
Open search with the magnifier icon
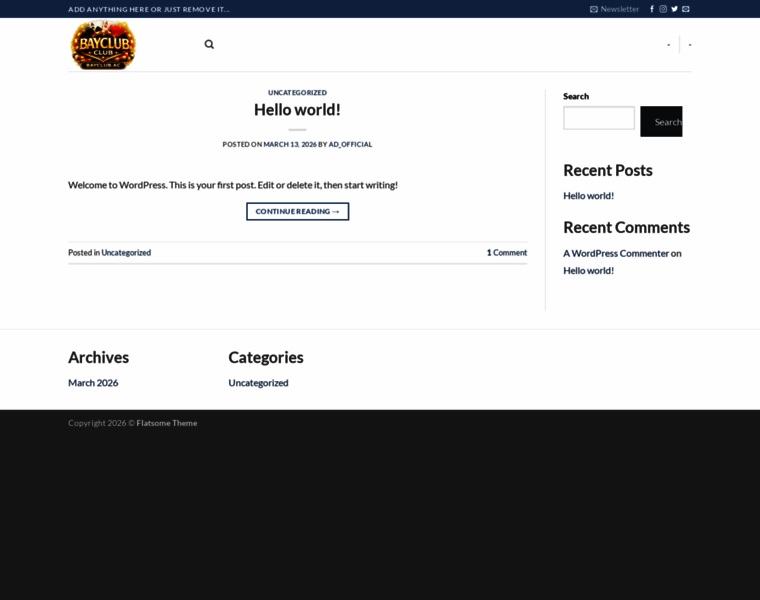[x=209, y=44]
